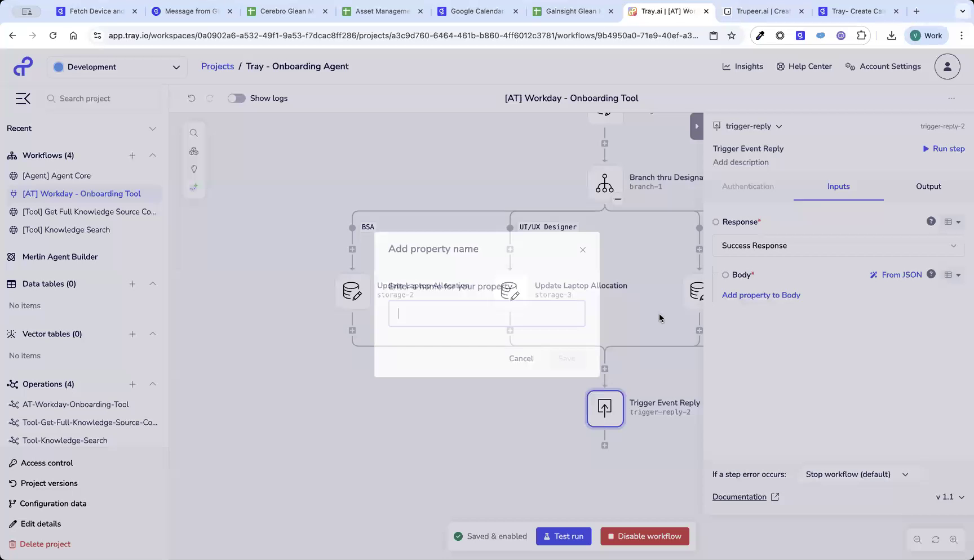Select the search tool in the workflow canvas
The width and height of the screenshot is (974, 560).
coord(194,132)
